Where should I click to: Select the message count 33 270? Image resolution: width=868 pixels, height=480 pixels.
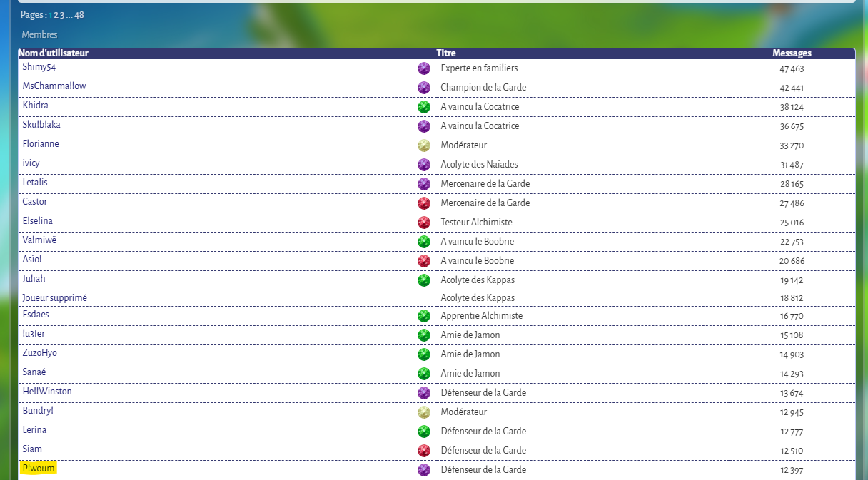792,146
